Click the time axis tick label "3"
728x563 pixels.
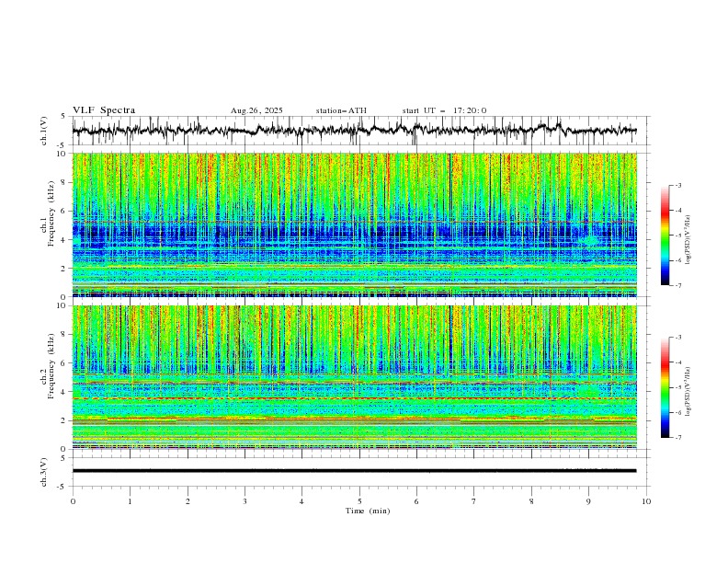tap(245, 501)
